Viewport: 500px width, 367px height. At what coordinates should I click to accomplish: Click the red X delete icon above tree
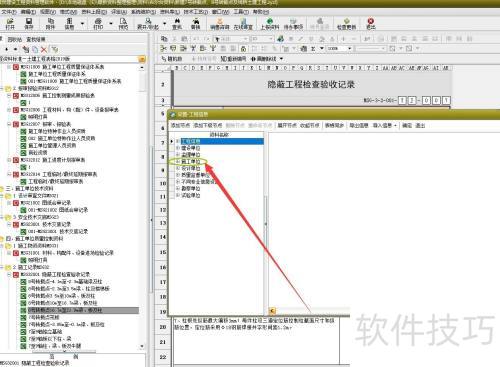(x=44, y=49)
